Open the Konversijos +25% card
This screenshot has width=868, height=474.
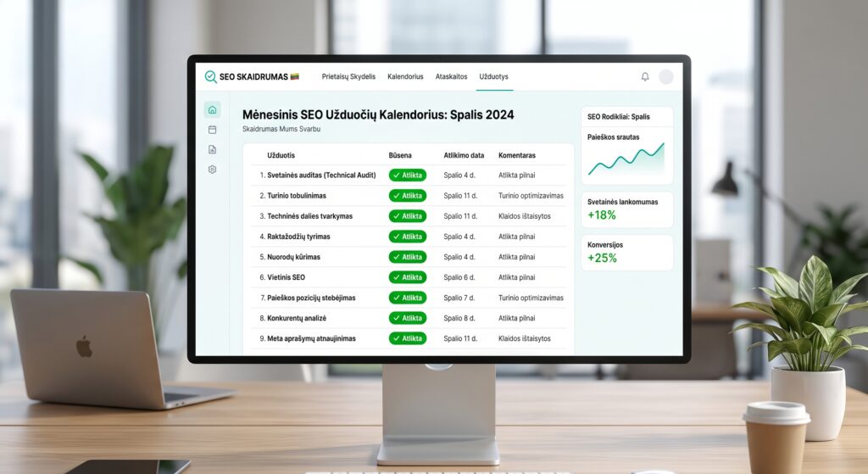(x=626, y=253)
